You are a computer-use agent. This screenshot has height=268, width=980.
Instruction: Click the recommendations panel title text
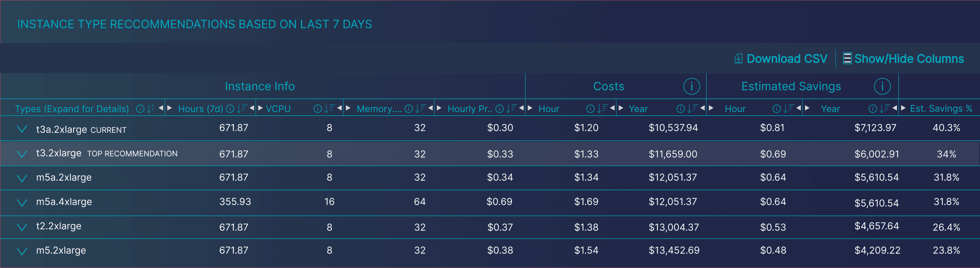click(x=194, y=24)
